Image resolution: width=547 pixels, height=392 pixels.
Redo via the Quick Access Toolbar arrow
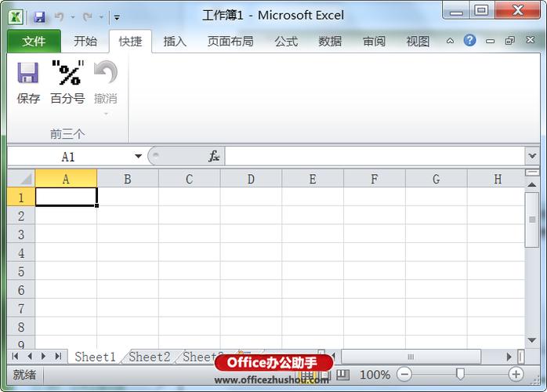[88, 16]
